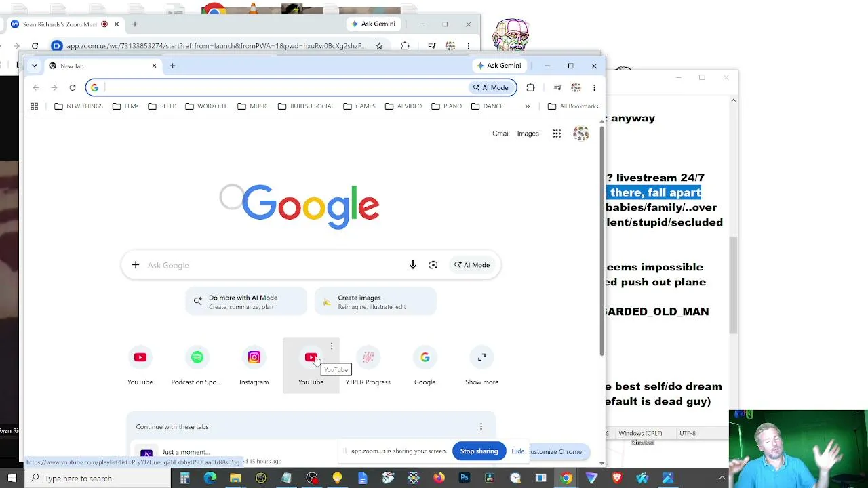Reload the New Tab page
The image size is (868, 488).
click(x=73, y=87)
